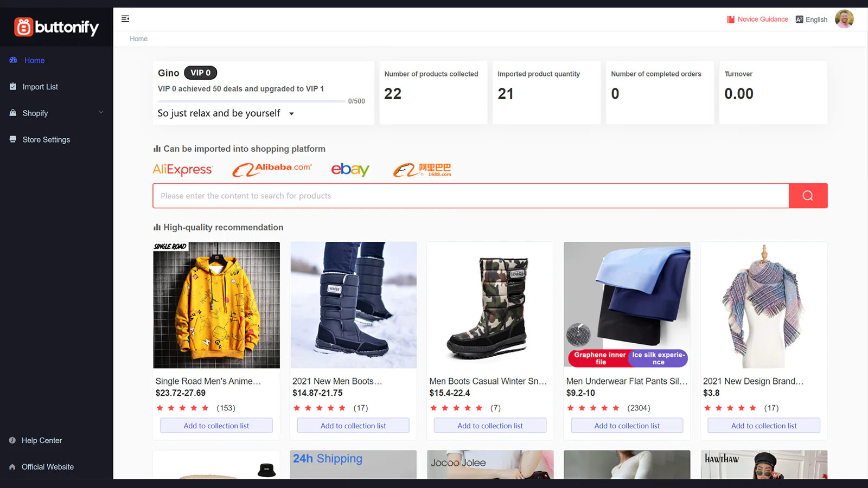Select the Alibaba.com platform logo
868x488 pixels.
(x=272, y=170)
